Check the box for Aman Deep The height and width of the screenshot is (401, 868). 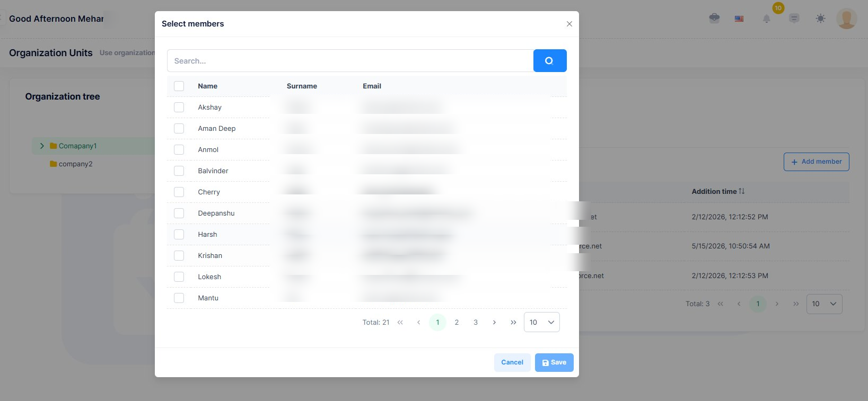[179, 128]
